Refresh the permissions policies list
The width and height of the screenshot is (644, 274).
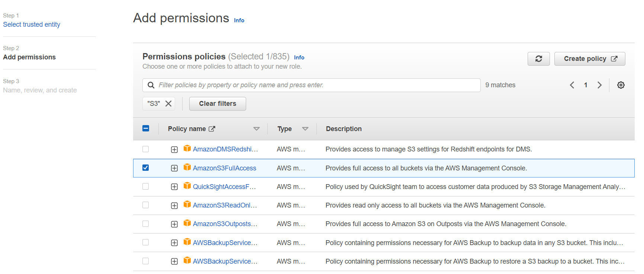(x=538, y=59)
